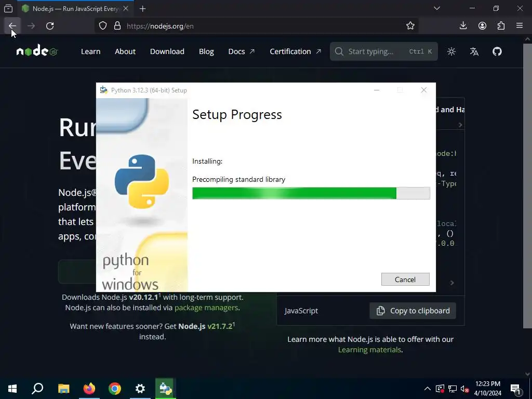Follow the 'Learning materials' link

[x=369, y=350]
